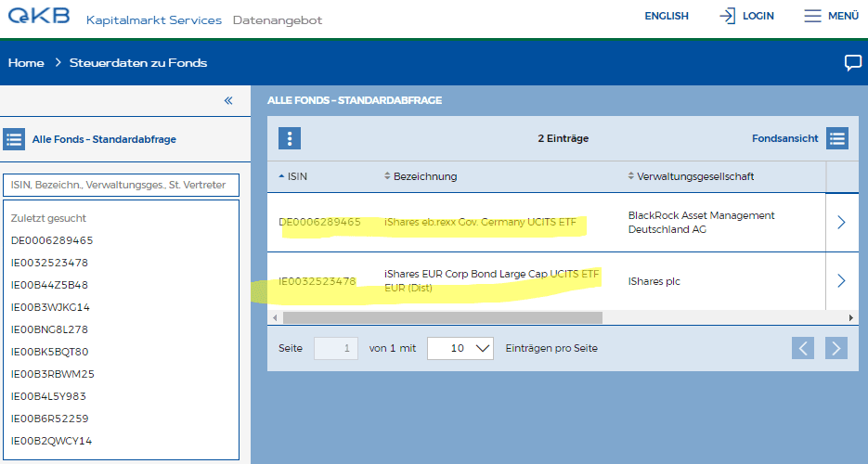Select recent search IE00BK5BQT80
Screen dimensions: 868x464
(49, 352)
